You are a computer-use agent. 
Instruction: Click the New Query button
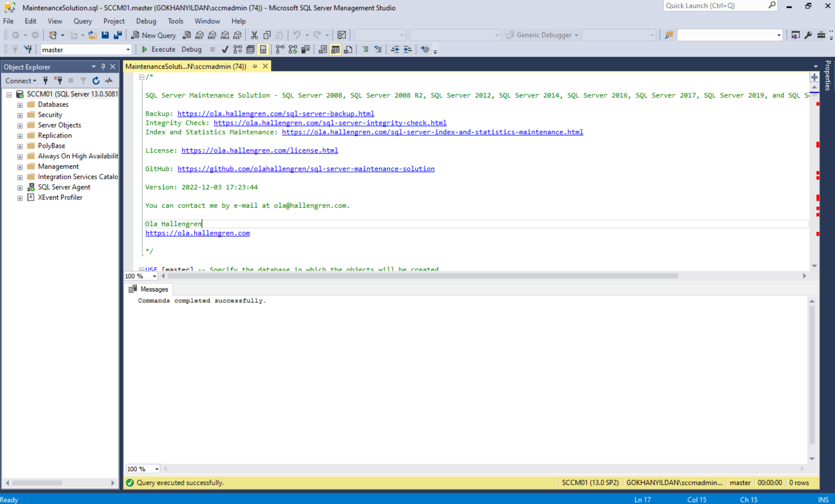153,35
